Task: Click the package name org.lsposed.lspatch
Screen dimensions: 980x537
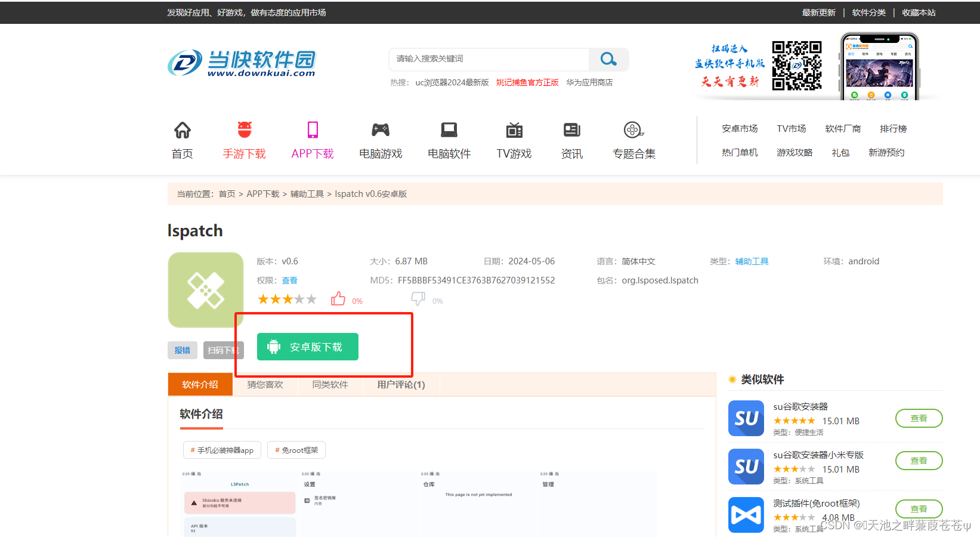Action: (660, 280)
